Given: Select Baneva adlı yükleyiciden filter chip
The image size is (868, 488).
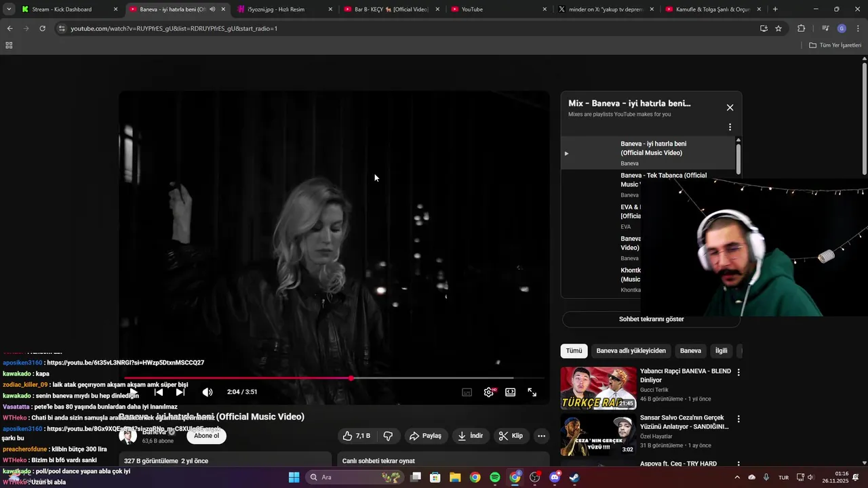Looking at the screenshot, I should click(631, 351).
